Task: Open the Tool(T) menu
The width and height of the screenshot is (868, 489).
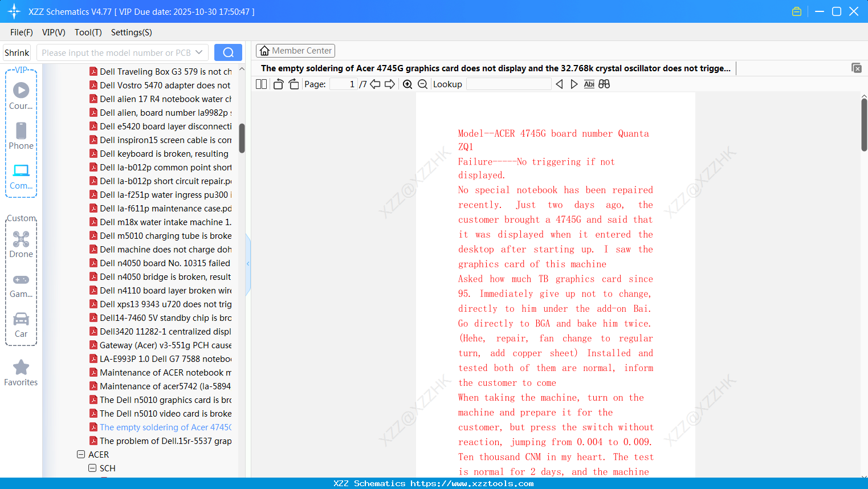Action: [x=88, y=32]
